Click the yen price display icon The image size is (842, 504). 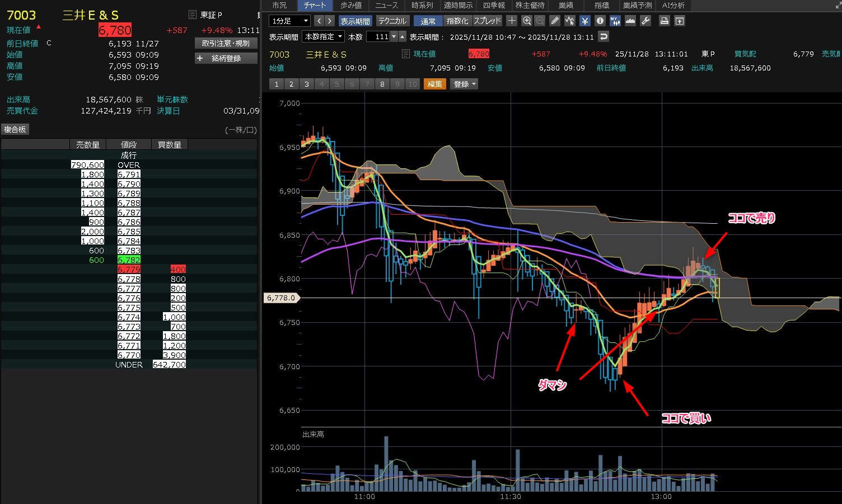(x=585, y=21)
